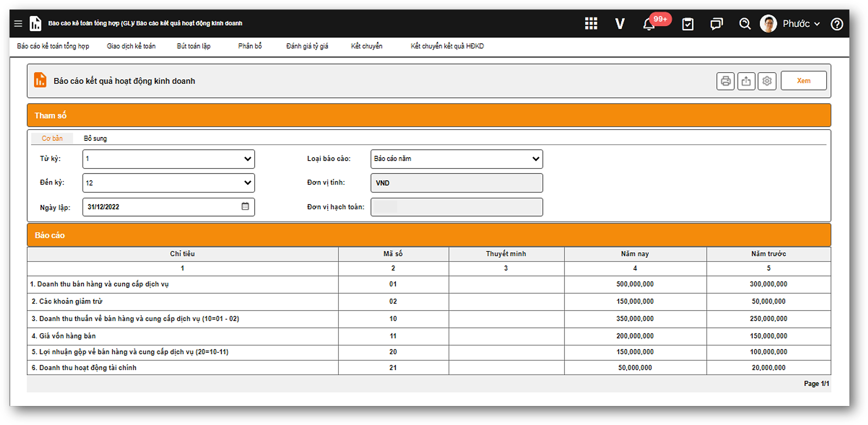The width and height of the screenshot is (868, 425).
Task: Open Giao dịch kế toán menu
Action: [x=131, y=46]
